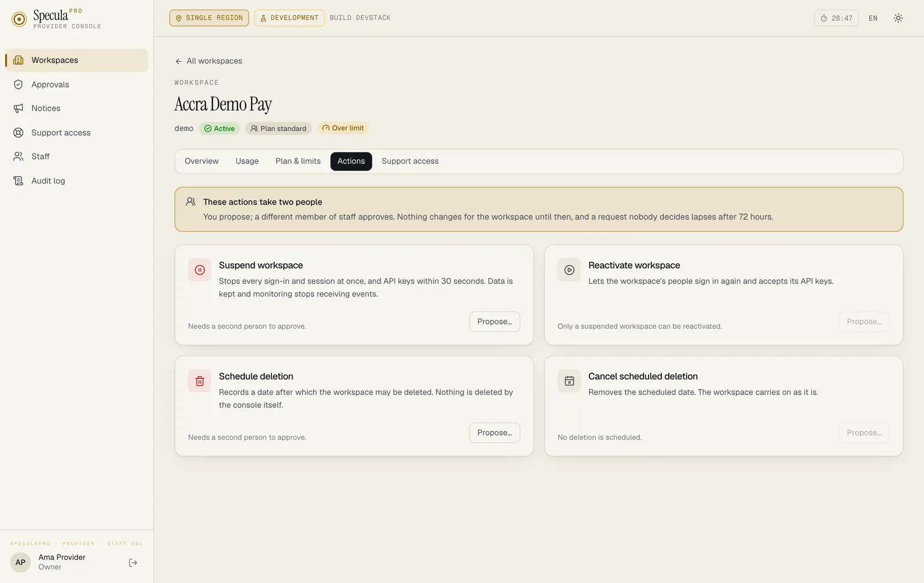Propose suspending the workspace
924x583 pixels.
point(494,322)
